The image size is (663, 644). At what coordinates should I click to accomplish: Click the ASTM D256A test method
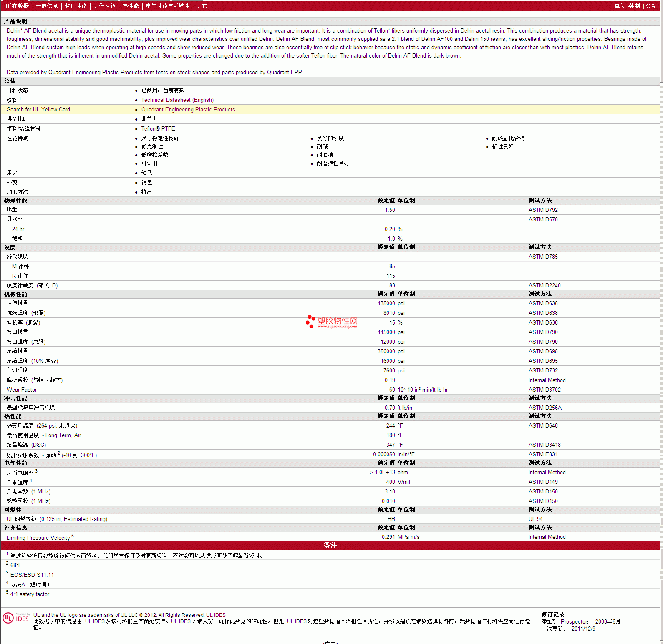(545, 408)
